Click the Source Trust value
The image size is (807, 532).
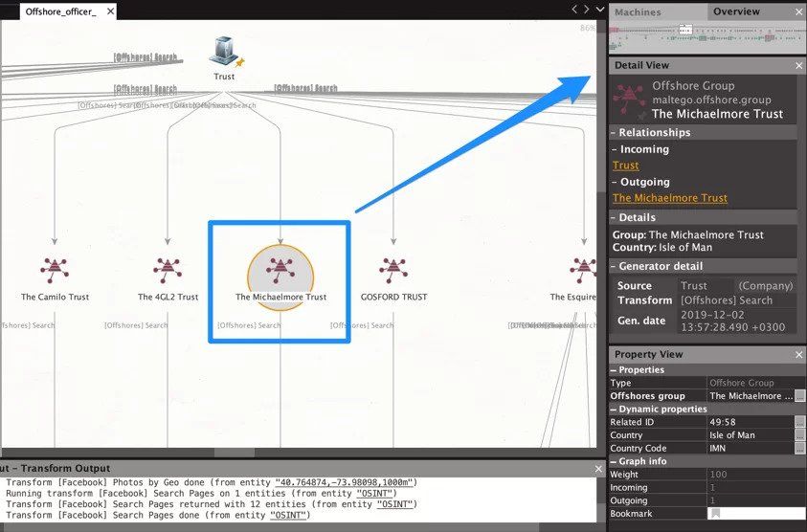(693, 286)
